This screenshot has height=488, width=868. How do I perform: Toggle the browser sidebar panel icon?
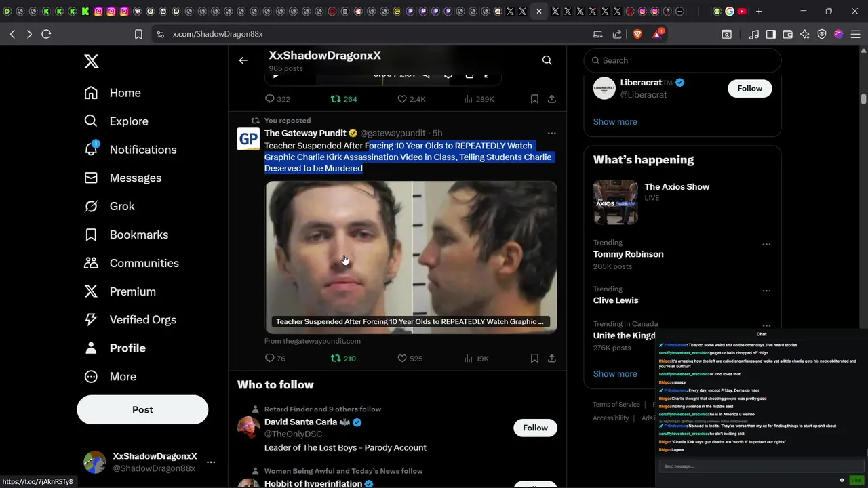pyautogui.click(x=771, y=34)
